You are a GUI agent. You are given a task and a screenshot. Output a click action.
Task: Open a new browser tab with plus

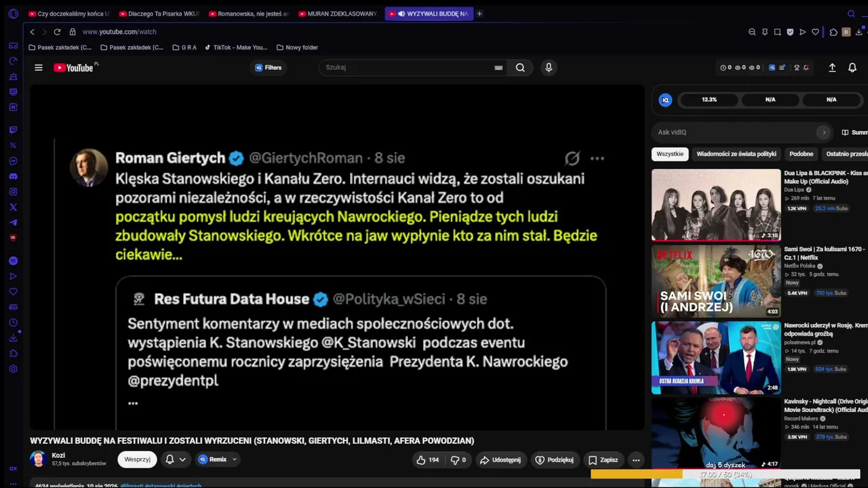479,14
